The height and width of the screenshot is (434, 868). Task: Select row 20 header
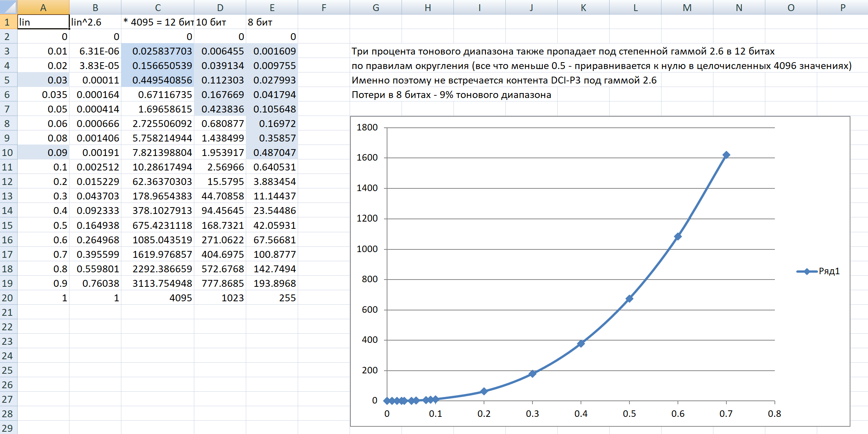click(8, 298)
